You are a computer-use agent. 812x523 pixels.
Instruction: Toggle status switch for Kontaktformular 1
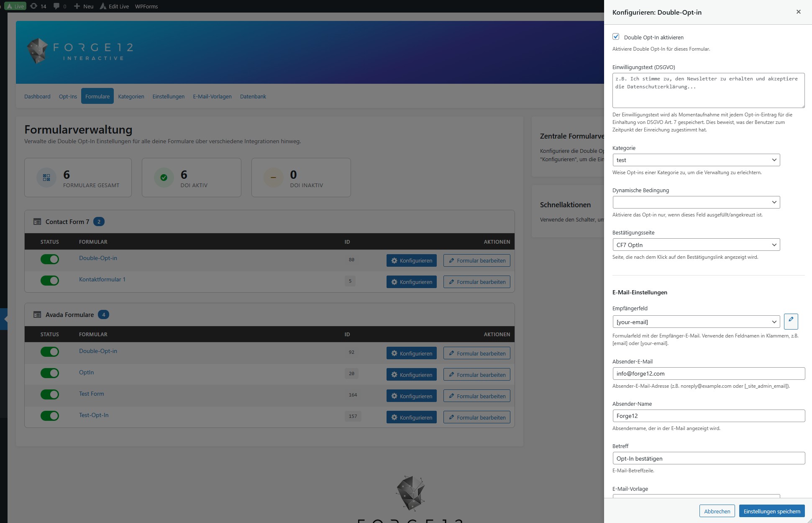coord(50,281)
